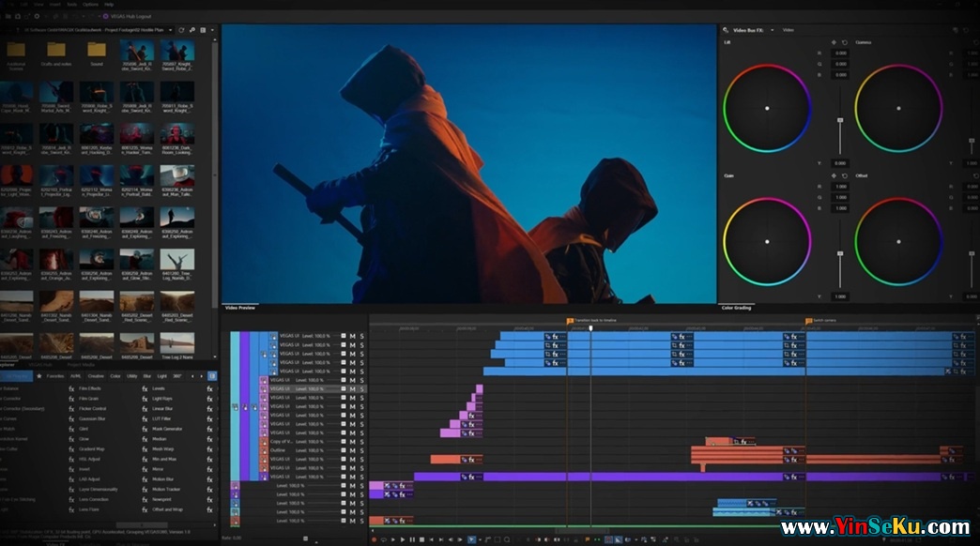Open the explorer view options dropdown
The width and height of the screenshot is (980, 546).
pos(213,30)
